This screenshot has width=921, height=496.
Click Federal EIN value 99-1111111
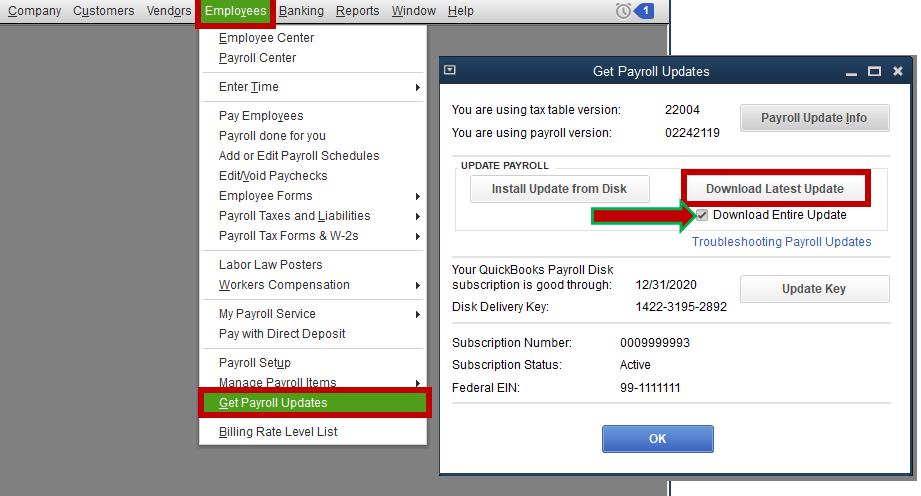[650, 388]
